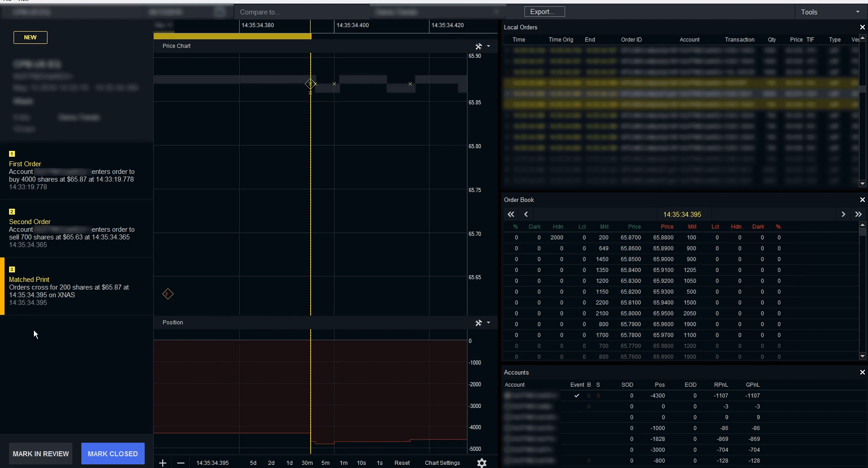Click the Export button
The width and height of the screenshot is (868, 468).
coord(544,12)
